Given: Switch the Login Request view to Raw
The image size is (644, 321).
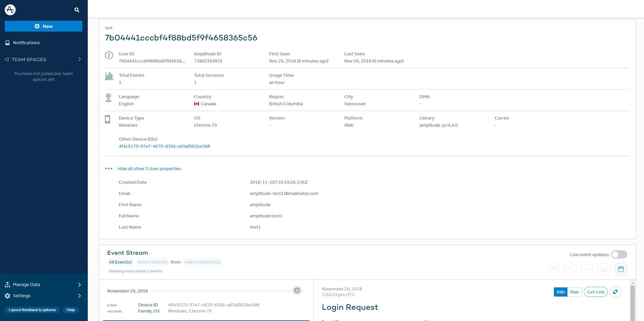Looking at the screenshot, I should click(x=574, y=292).
